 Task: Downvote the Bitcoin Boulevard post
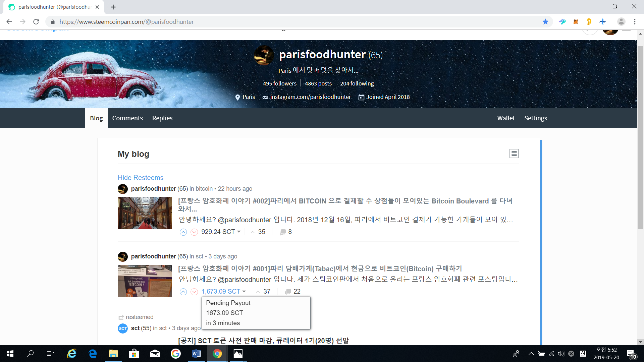(x=194, y=232)
